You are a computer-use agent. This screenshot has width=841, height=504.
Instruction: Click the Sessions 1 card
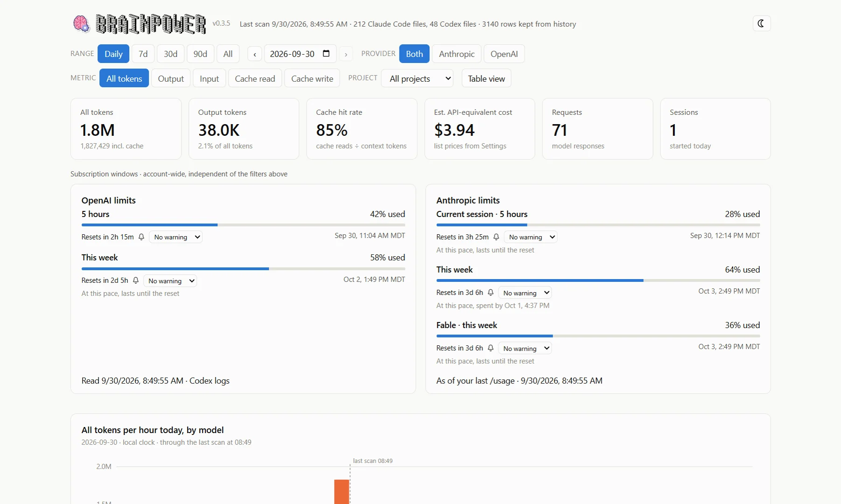[x=715, y=129]
